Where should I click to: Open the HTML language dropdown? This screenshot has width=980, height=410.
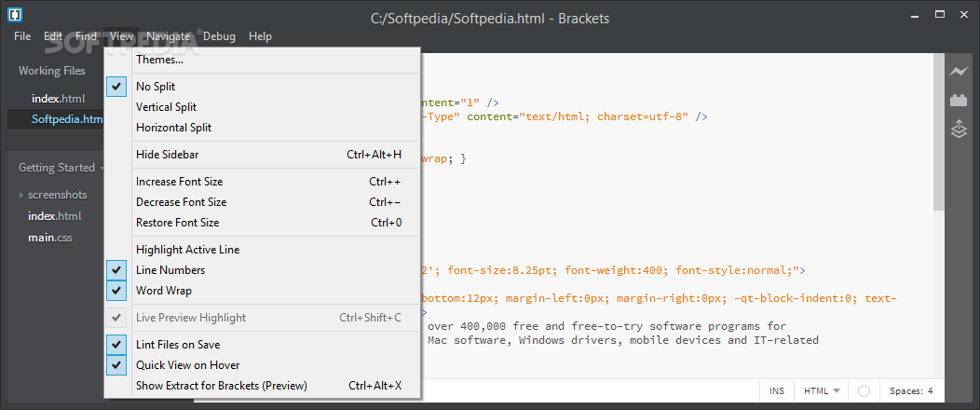coord(822,390)
